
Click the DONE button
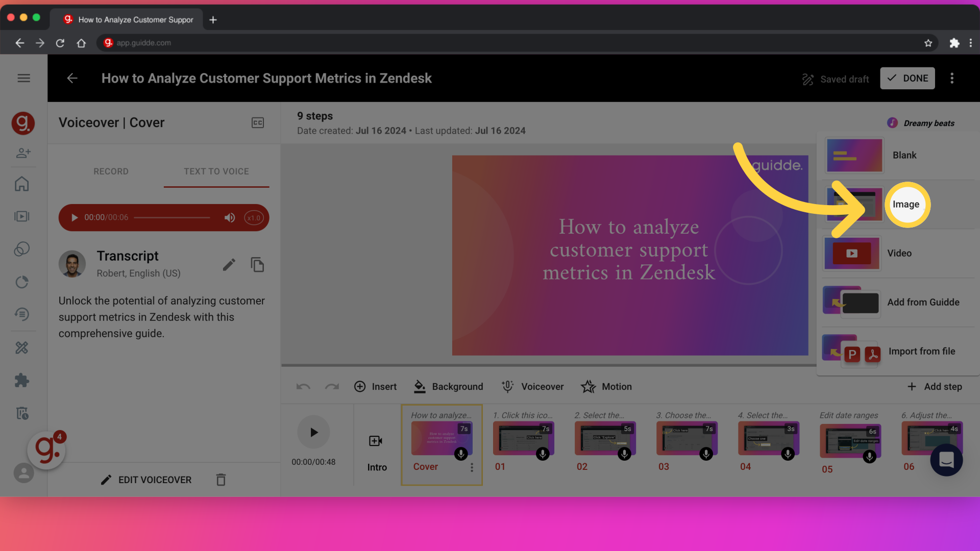(908, 78)
